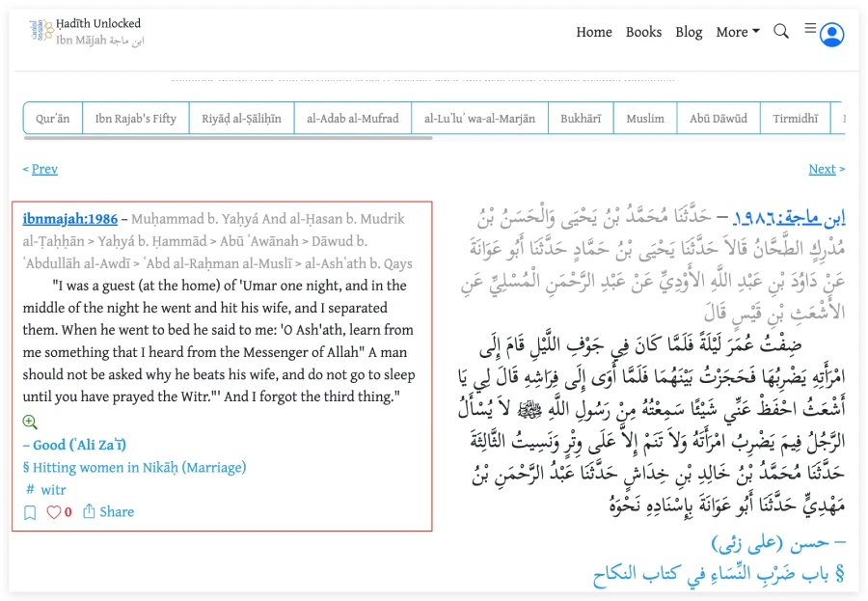
Task: Go to Books page
Action: tap(643, 32)
